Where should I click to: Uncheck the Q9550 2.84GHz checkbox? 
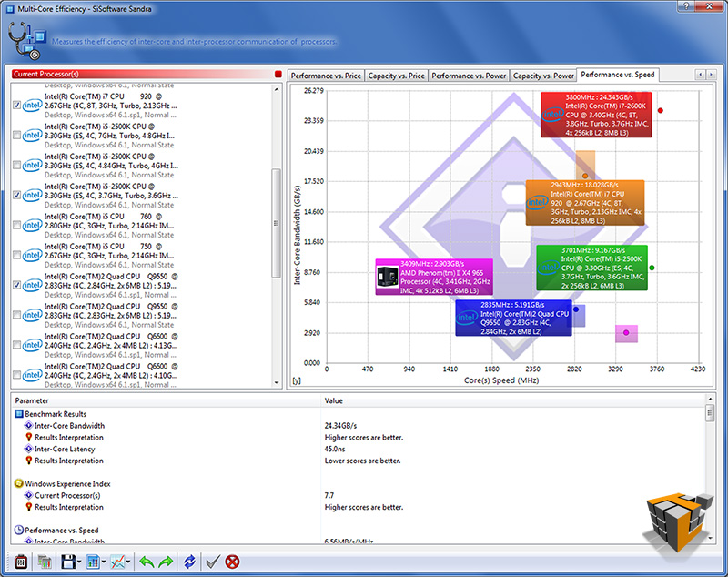point(17,285)
